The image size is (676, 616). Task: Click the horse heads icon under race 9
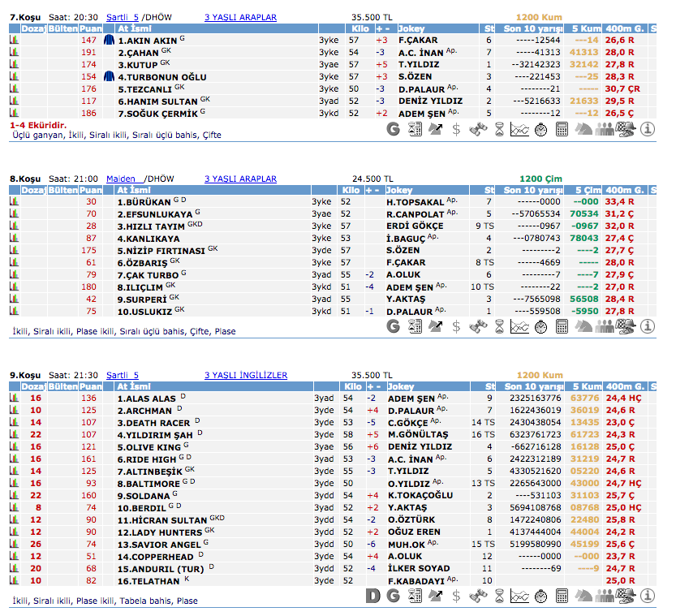click(x=583, y=597)
